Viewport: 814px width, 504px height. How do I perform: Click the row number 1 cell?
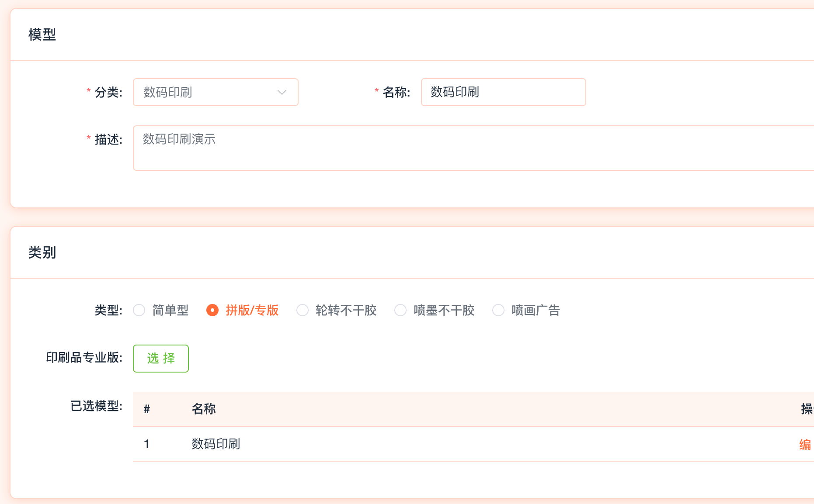click(x=147, y=444)
